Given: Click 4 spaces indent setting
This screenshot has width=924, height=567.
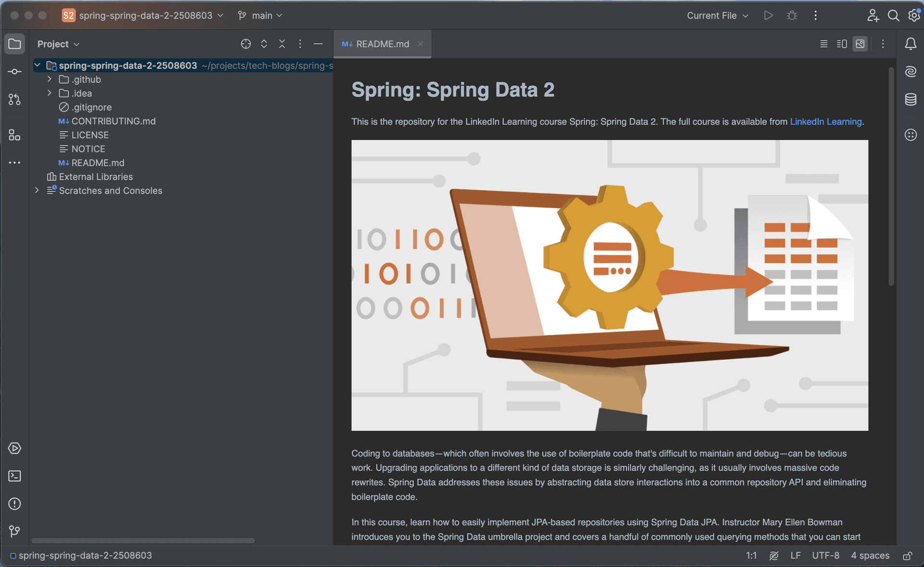Looking at the screenshot, I should (x=870, y=556).
